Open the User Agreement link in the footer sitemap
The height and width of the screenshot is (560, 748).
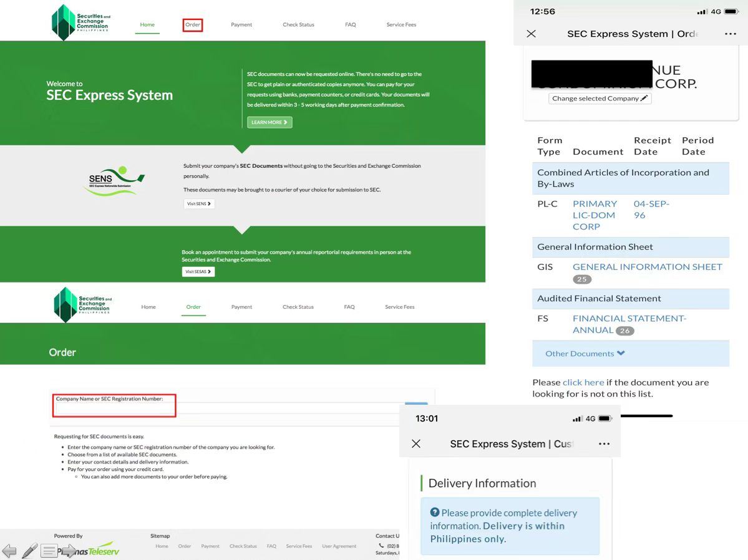click(x=339, y=546)
